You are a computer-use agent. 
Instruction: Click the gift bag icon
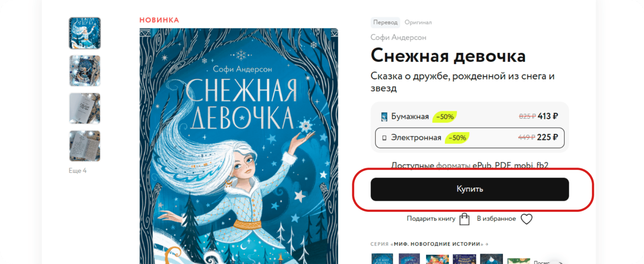pos(464,219)
